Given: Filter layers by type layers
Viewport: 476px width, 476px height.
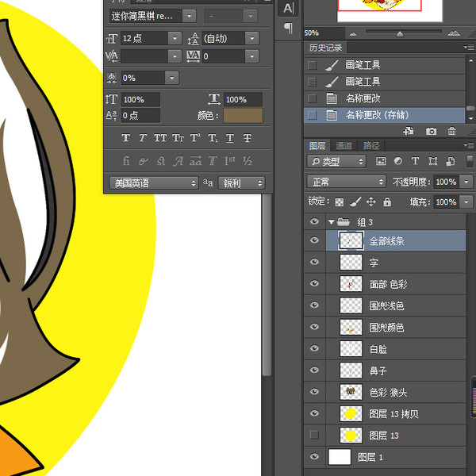Looking at the screenshot, I should tap(415, 161).
